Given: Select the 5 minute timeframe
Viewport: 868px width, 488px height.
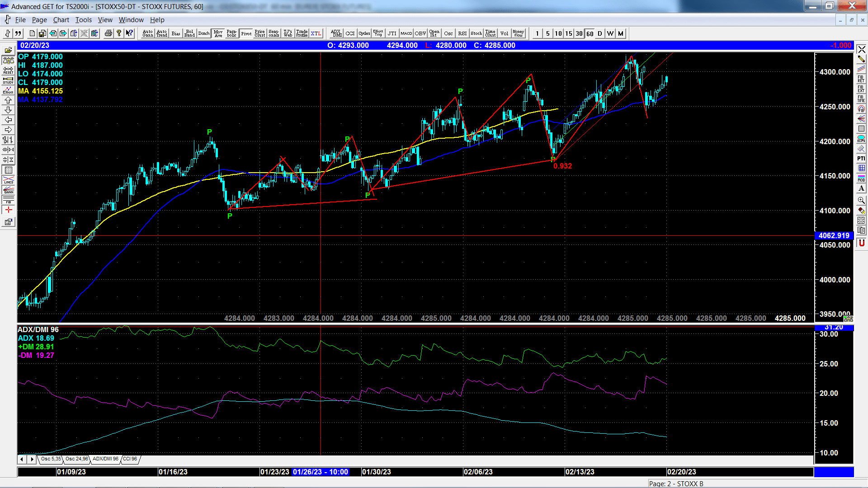Looking at the screenshot, I should coord(548,33).
